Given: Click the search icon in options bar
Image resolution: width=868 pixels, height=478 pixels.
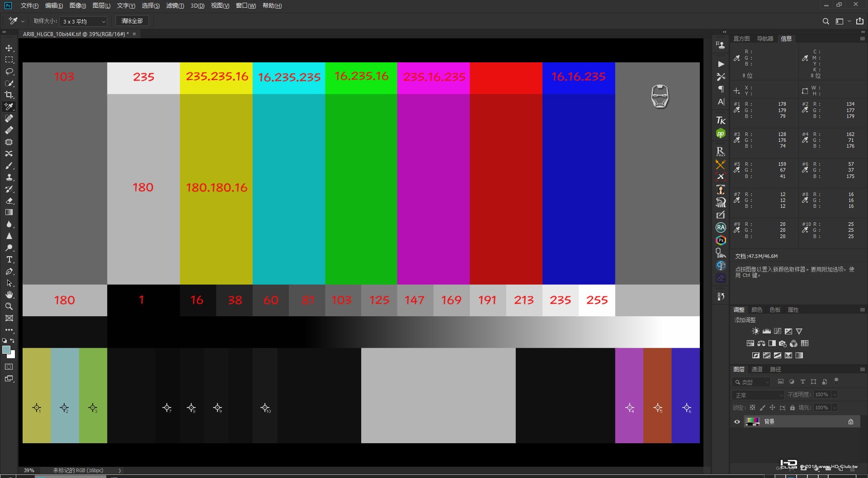Looking at the screenshot, I should point(826,21).
